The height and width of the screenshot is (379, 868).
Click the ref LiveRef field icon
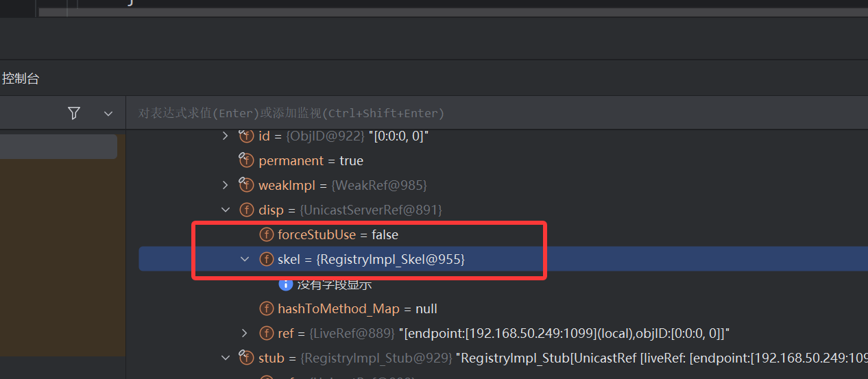(x=266, y=333)
